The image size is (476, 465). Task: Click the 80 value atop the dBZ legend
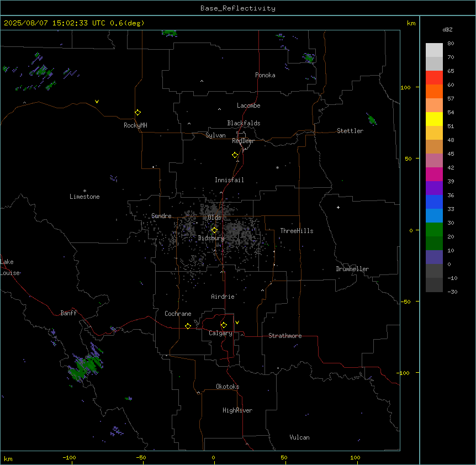(451, 44)
